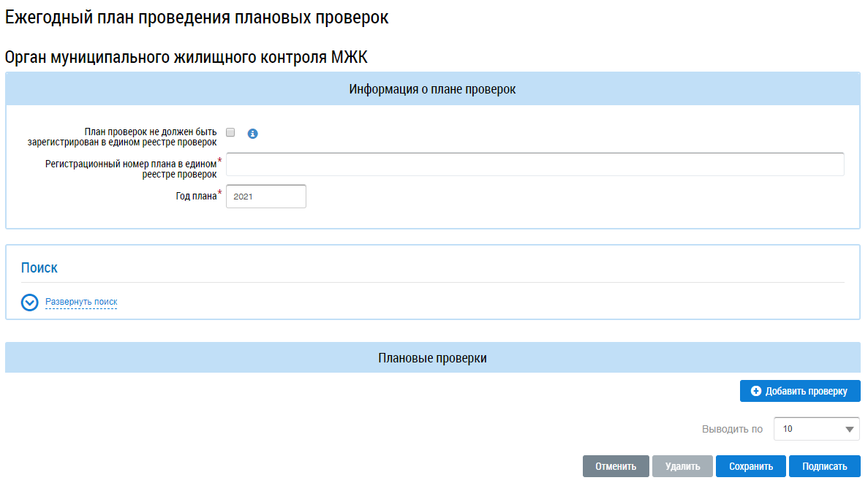Expand search using the circled chevron icon
This screenshot has width=868, height=483.
[x=30, y=303]
